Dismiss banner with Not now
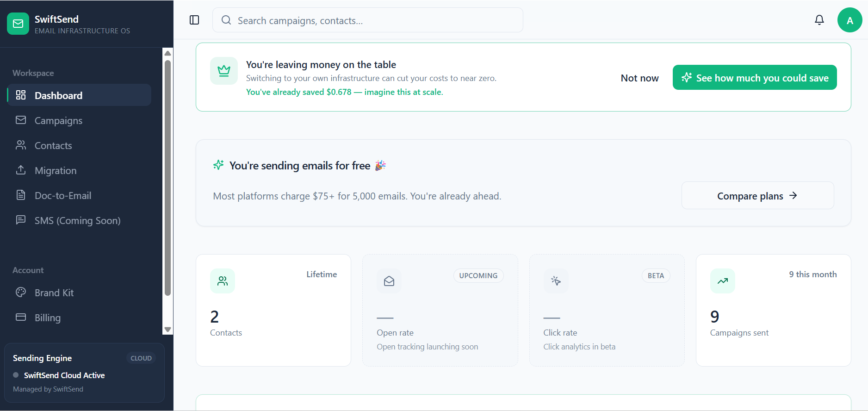Viewport: 868px width, 411px height. coord(639,78)
